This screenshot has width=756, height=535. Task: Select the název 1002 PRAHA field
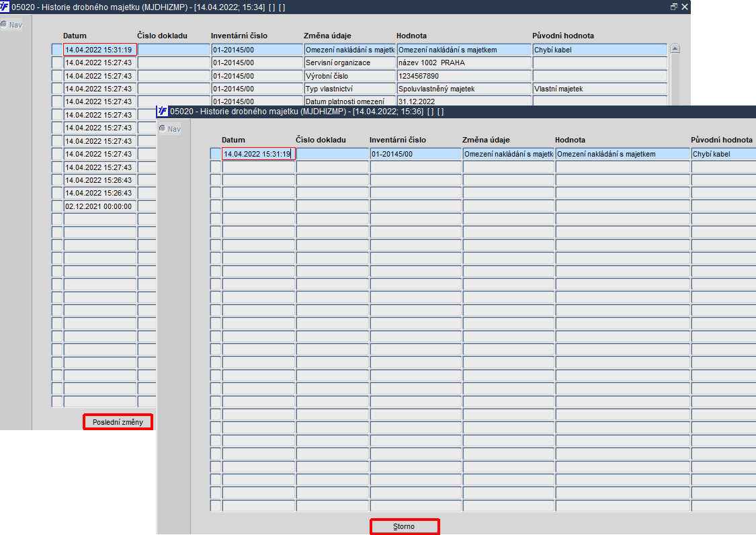[464, 63]
